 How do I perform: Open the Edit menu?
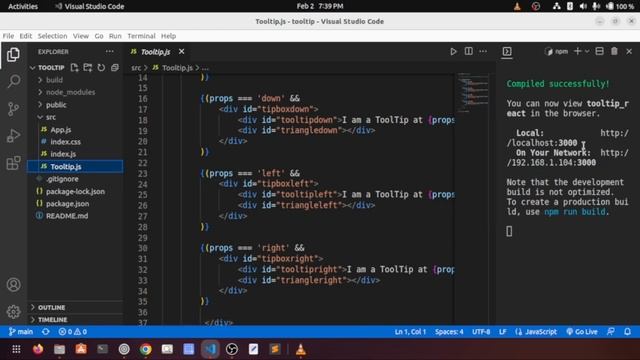[x=26, y=36]
